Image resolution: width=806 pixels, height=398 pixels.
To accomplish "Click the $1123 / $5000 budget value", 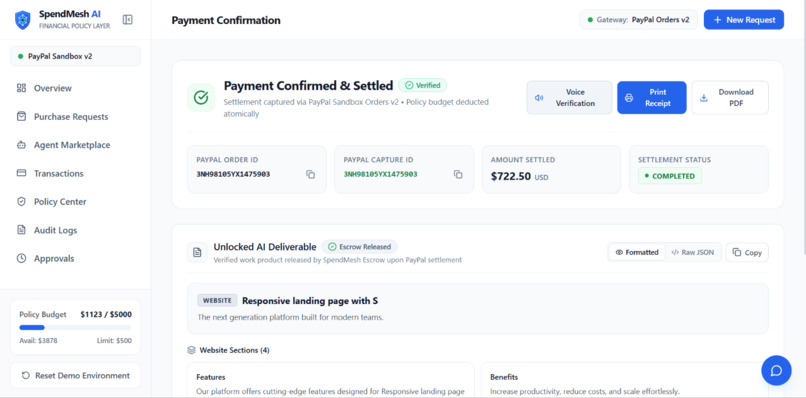I will click(x=106, y=314).
